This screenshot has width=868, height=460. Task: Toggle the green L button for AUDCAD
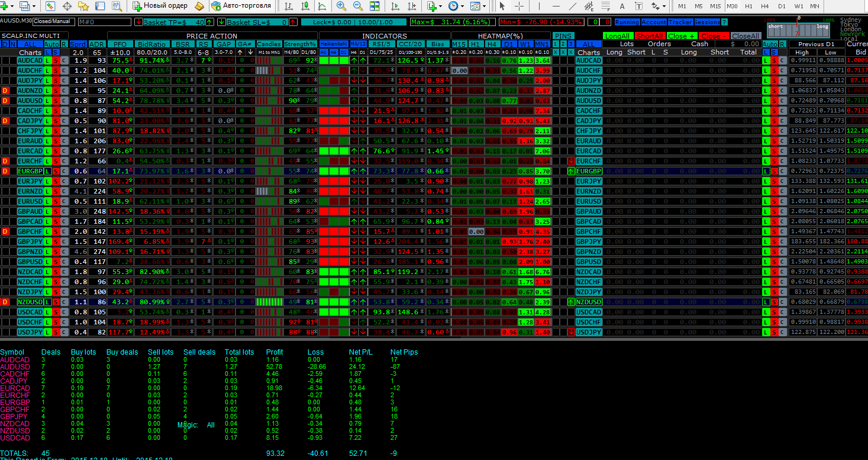point(47,60)
